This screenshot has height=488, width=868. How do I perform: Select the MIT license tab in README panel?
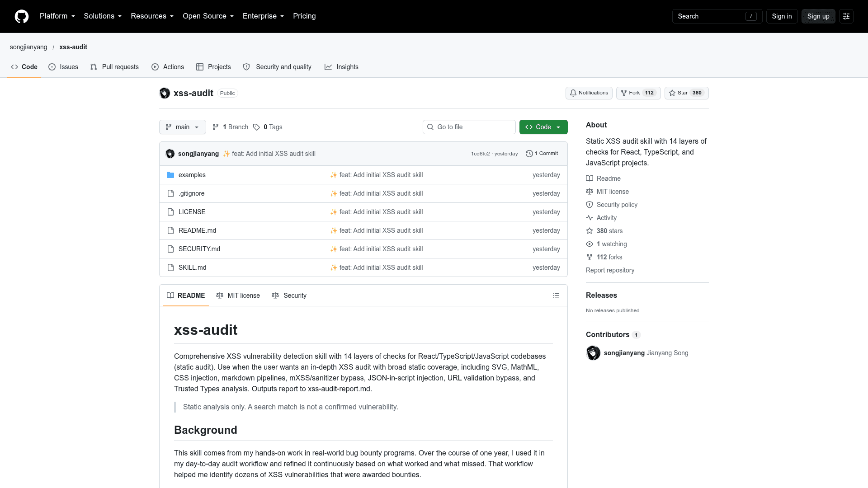coord(238,296)
